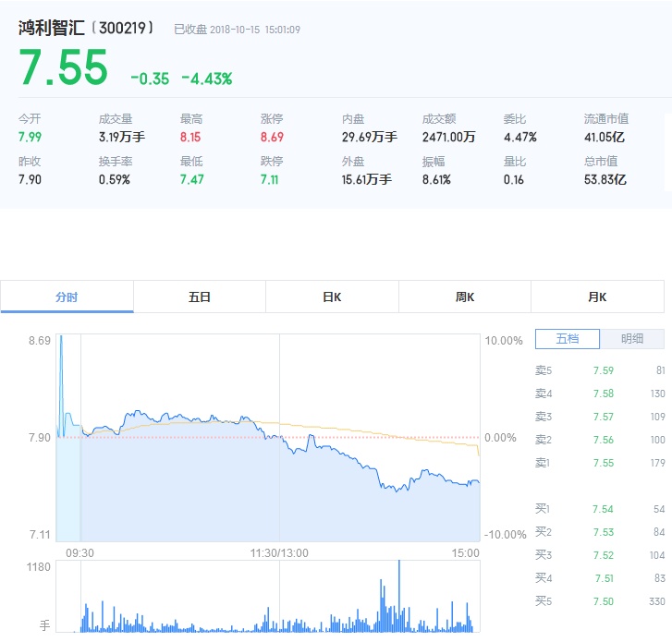The width and height of the screenshot is (672, 642).
Task: Click the 1180 volume axis label
Action: click(x=39, y=567)
